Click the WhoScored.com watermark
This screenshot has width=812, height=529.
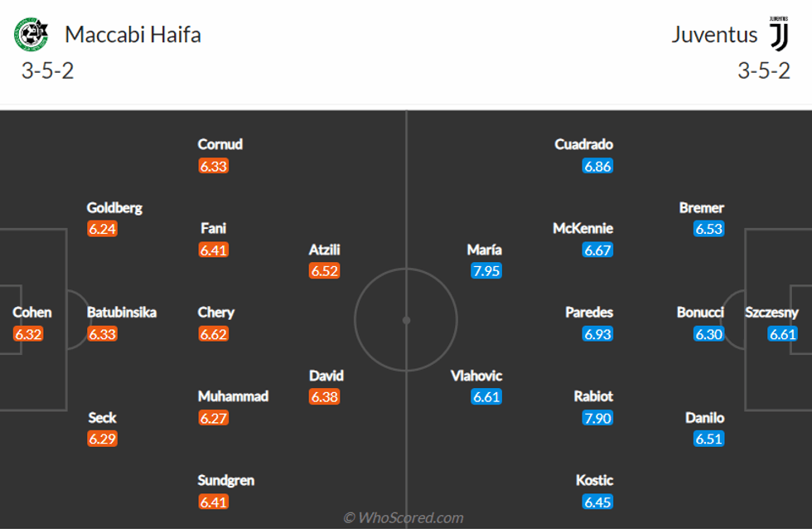[404, 517]
